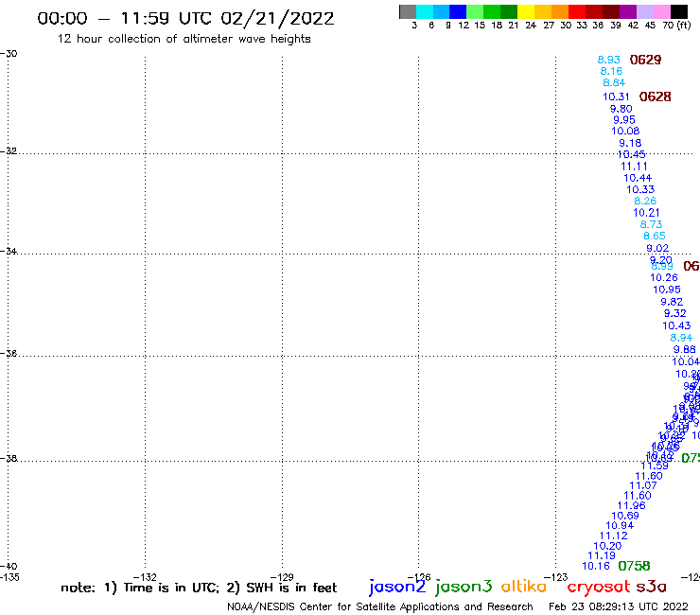Select the yellow legend color swatch
The height and width of the screenshot is (615, 700).
coord(526,11)
